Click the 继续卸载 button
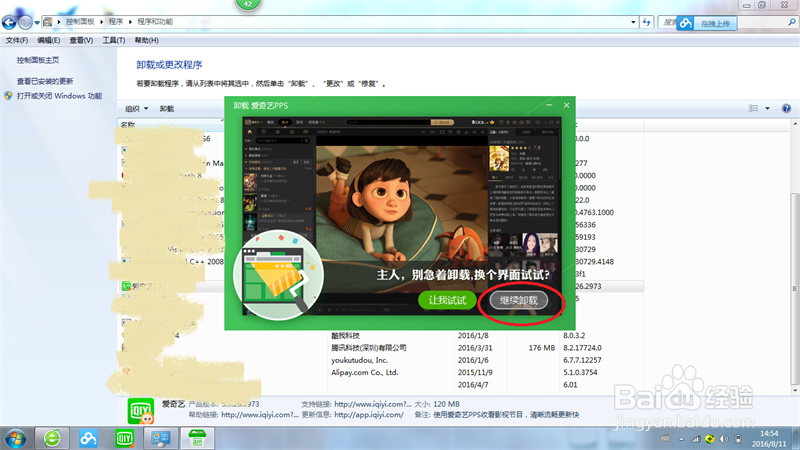Screen dimensions: 800x450 (x=518, y=300)
